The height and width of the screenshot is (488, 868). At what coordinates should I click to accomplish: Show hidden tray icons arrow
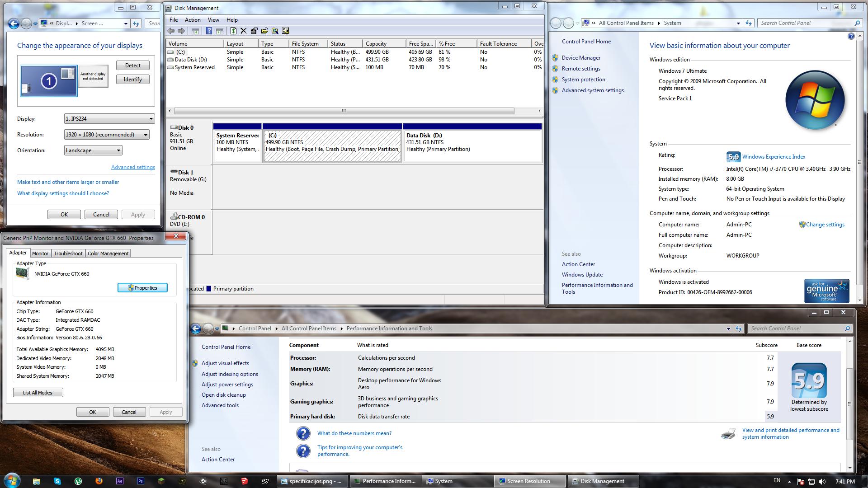789,482
